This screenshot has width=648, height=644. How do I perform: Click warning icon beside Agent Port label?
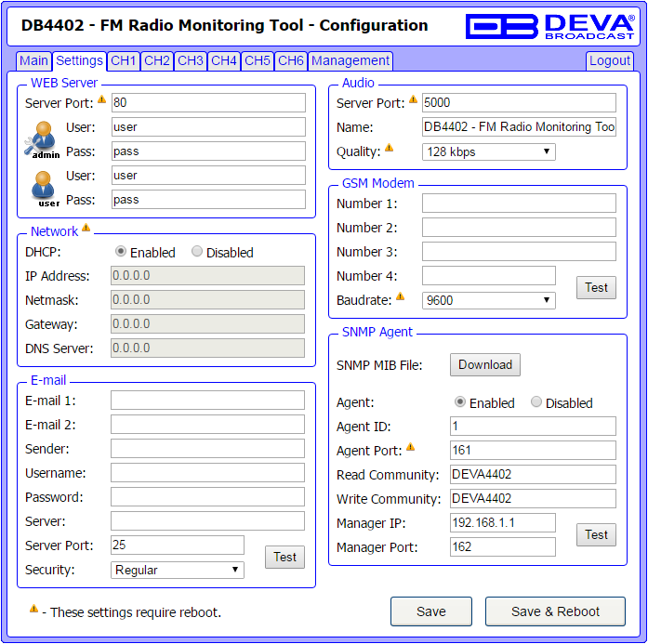point(410,447)
